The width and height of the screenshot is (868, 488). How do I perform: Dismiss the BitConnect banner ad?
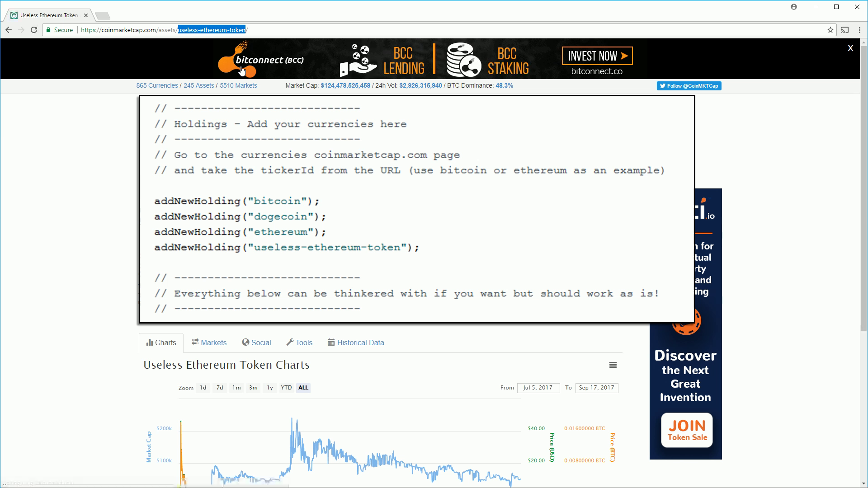(850, 48)
